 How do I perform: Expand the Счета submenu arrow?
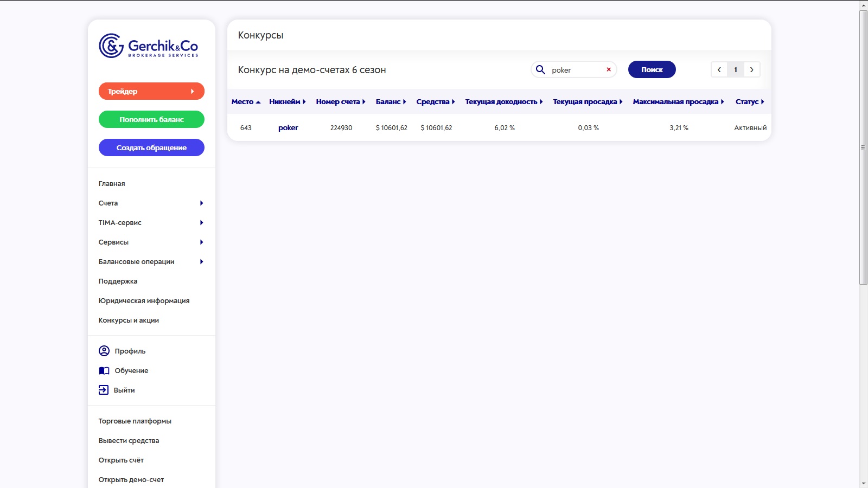[201, 203]
